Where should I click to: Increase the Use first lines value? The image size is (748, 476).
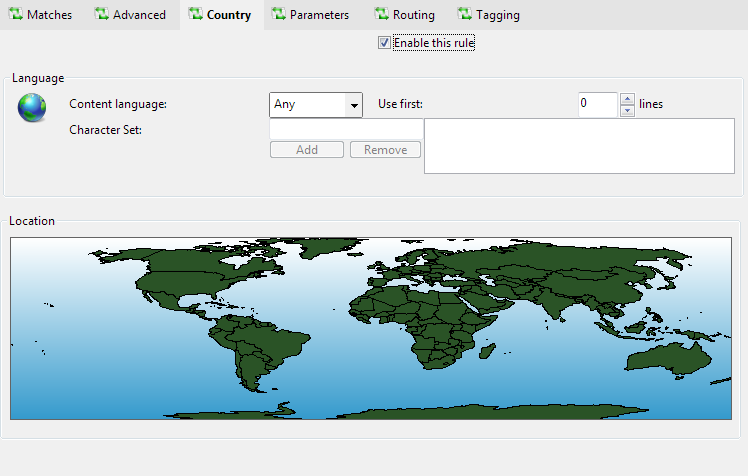pyautogui.click(x=627, y=99)
